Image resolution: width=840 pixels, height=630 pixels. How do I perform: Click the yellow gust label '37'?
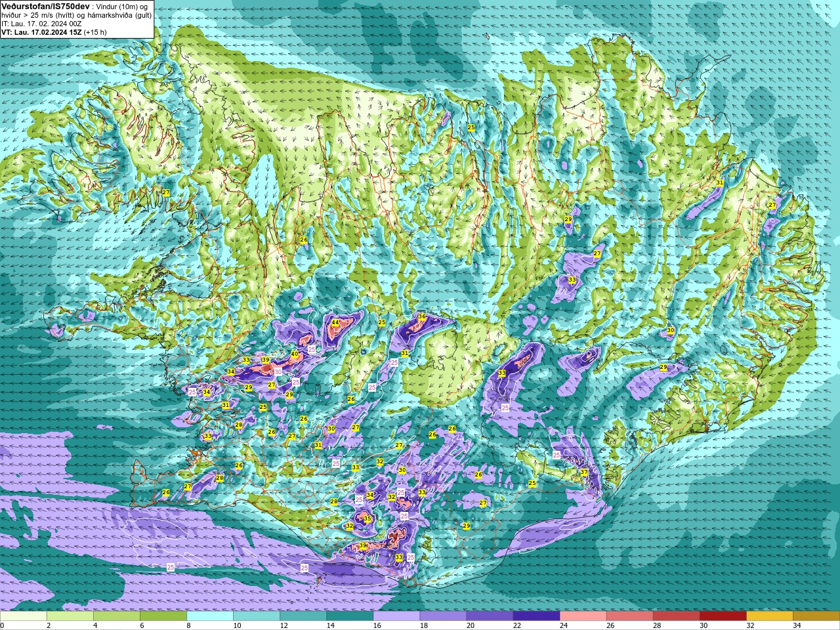pos(584,472)
